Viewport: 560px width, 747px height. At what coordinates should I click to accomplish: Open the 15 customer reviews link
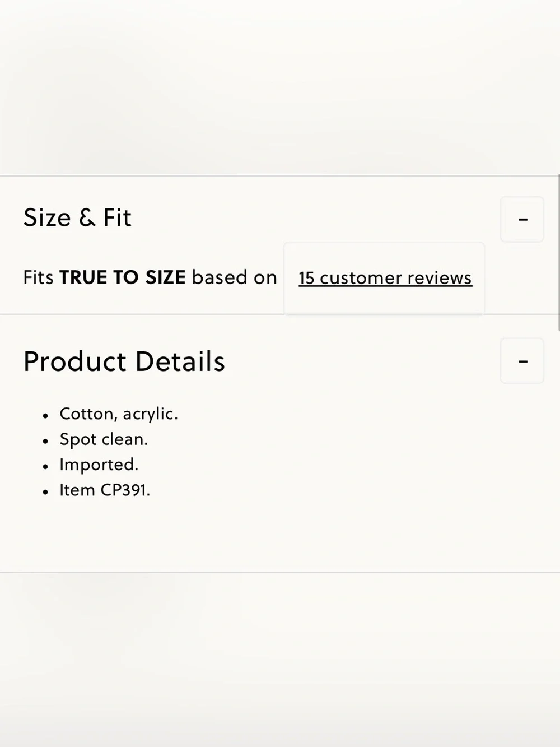385,278
